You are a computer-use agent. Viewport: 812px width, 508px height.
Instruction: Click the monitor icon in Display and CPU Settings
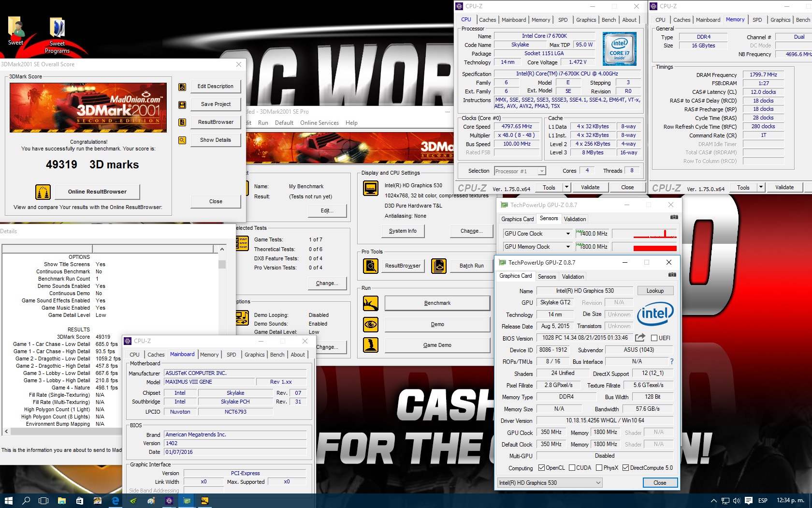click(x=371, y=188)
